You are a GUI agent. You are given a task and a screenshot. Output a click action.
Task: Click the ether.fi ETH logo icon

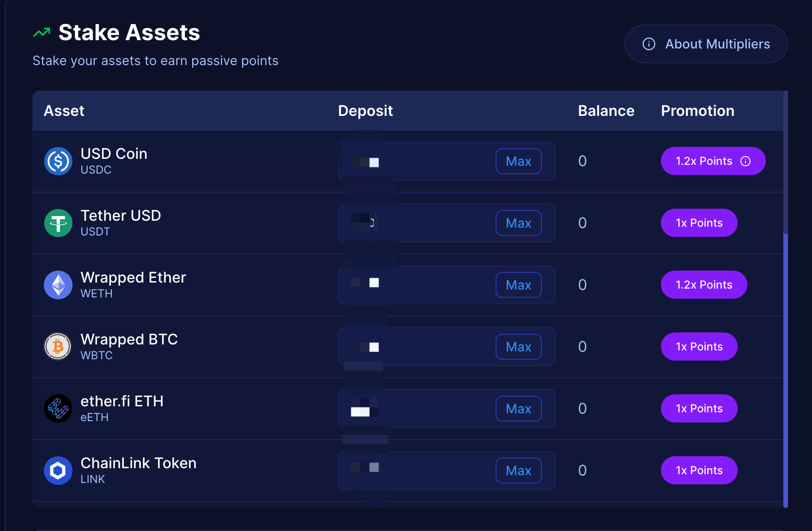click(x=58, y=408)
